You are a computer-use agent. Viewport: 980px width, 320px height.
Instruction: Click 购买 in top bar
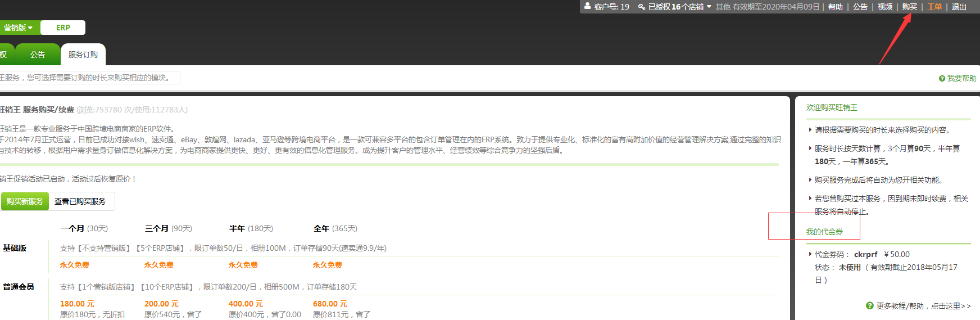910,7
